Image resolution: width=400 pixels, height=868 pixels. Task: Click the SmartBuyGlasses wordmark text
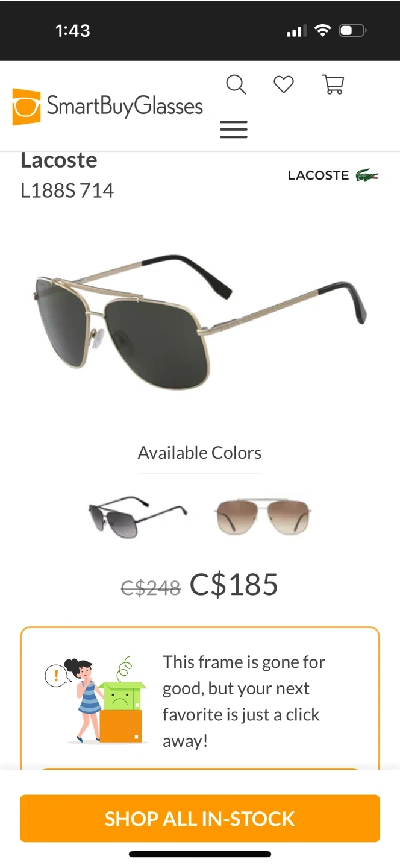click(x=125, y=107)
